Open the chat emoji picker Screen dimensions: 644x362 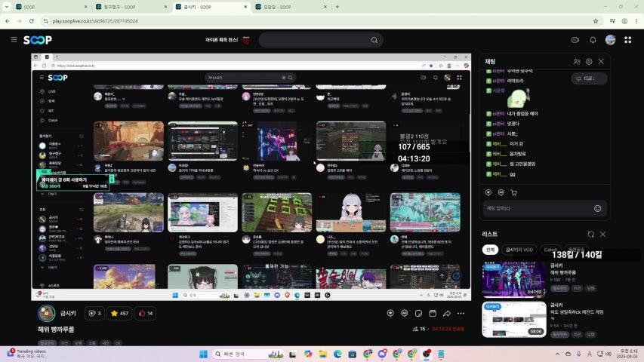(598, 208)
